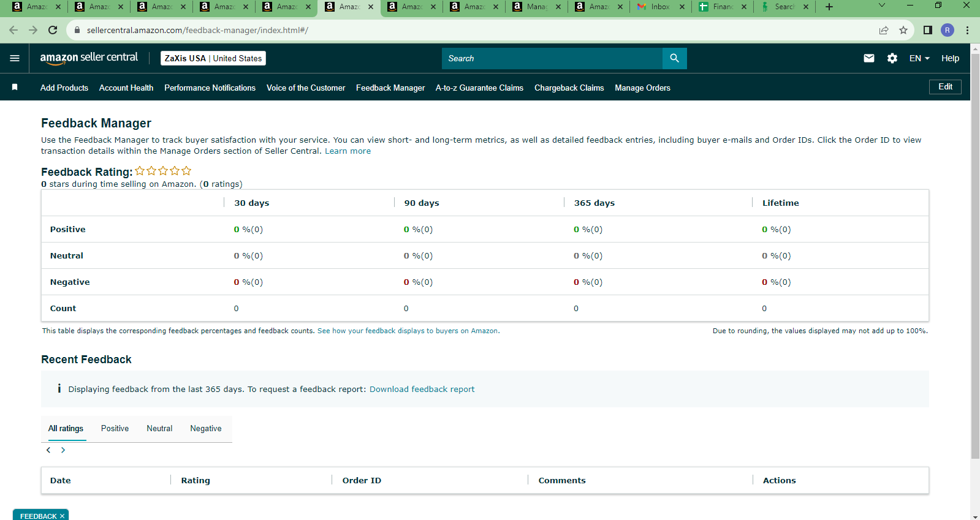Open the settings gear menu

pos(892,58)
